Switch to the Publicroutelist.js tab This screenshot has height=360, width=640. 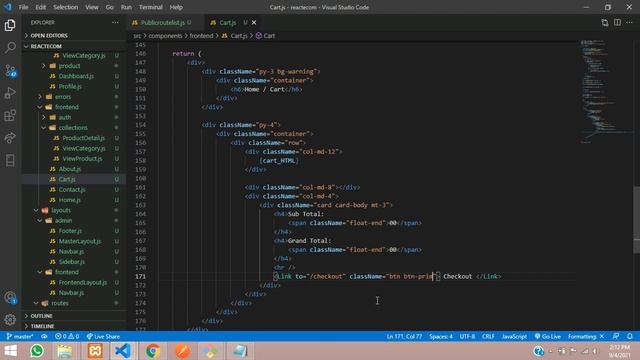(x=162, y=22)
